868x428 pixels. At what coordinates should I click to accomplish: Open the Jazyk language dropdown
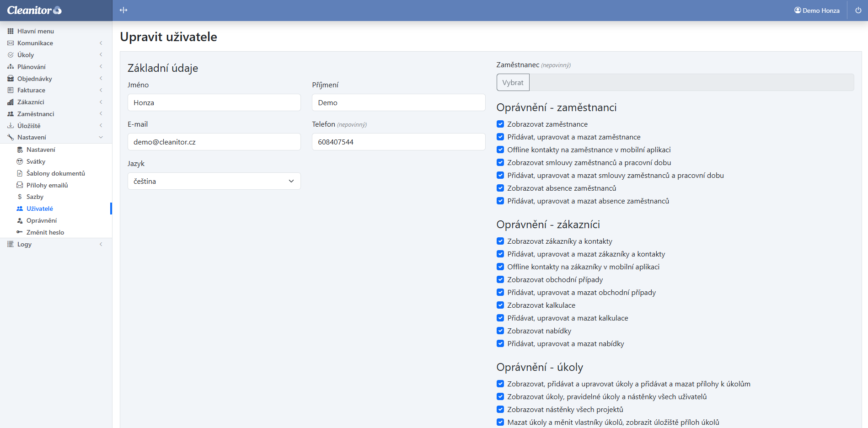(214, 181)
